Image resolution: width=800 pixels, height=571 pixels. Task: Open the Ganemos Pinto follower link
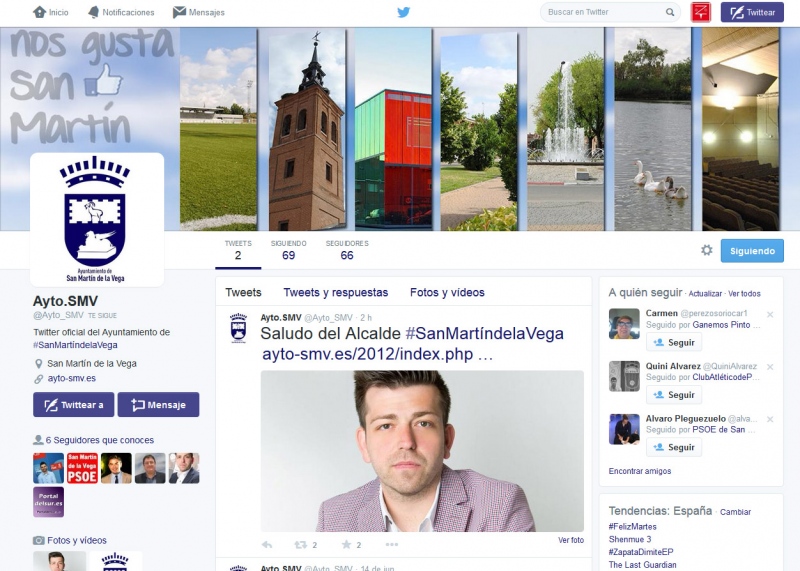click(721, 325)
